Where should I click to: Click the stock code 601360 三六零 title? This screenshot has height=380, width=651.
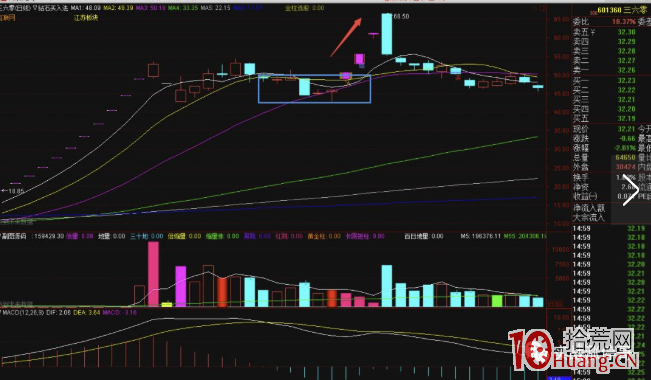click(621, 10)
